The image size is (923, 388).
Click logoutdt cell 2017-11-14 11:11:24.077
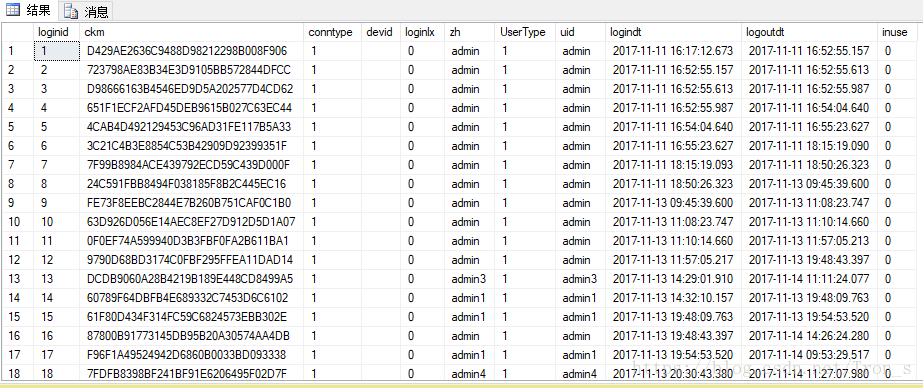click(809, 278)
